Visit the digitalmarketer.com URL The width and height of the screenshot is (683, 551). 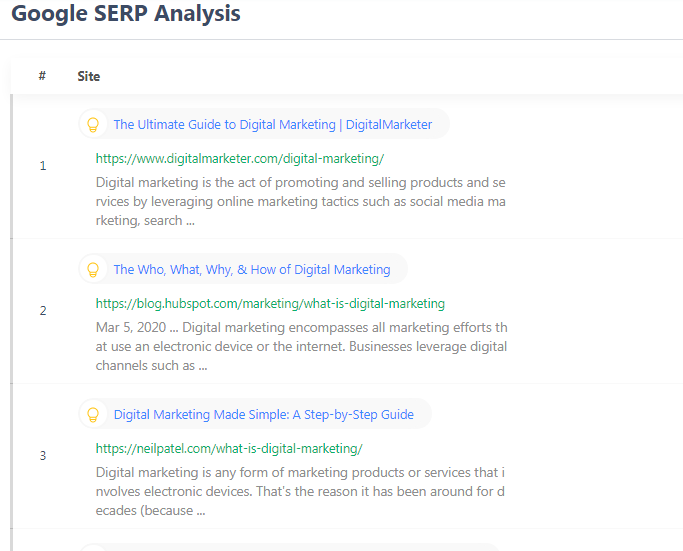[x=239, y=158]
